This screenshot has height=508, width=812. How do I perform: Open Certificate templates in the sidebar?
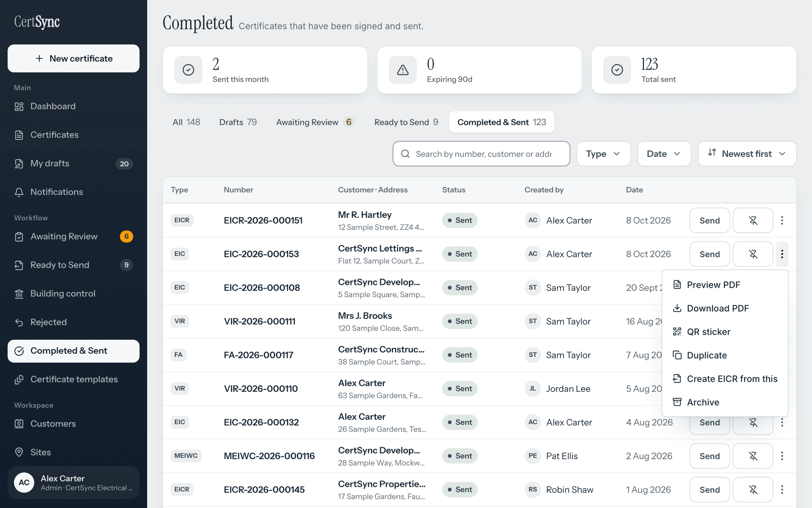73,379
